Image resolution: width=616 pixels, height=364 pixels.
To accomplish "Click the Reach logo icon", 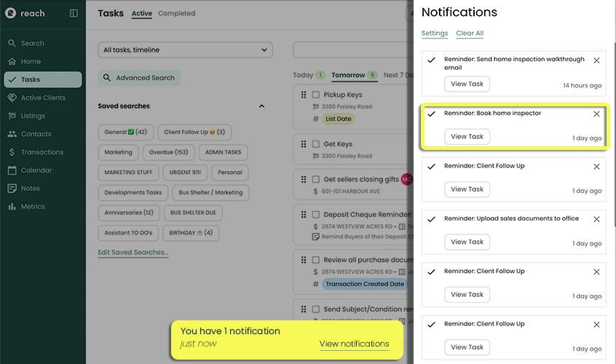I will (x=10, y=13).
